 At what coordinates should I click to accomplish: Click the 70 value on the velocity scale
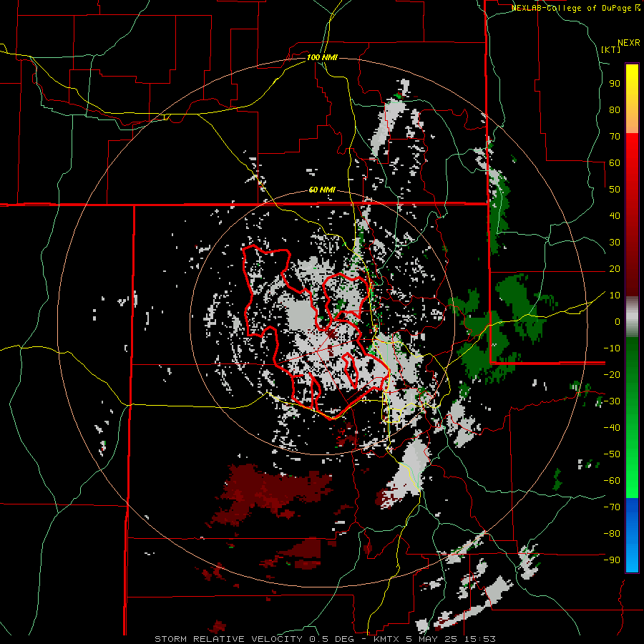(615, 137)
